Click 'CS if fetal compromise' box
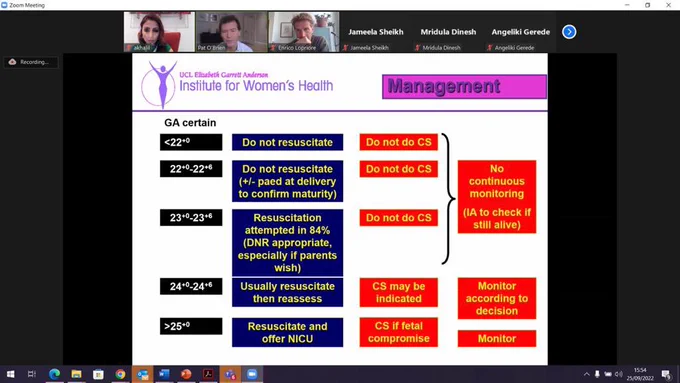The image size is (680, 383). click(x=399, y=332)
